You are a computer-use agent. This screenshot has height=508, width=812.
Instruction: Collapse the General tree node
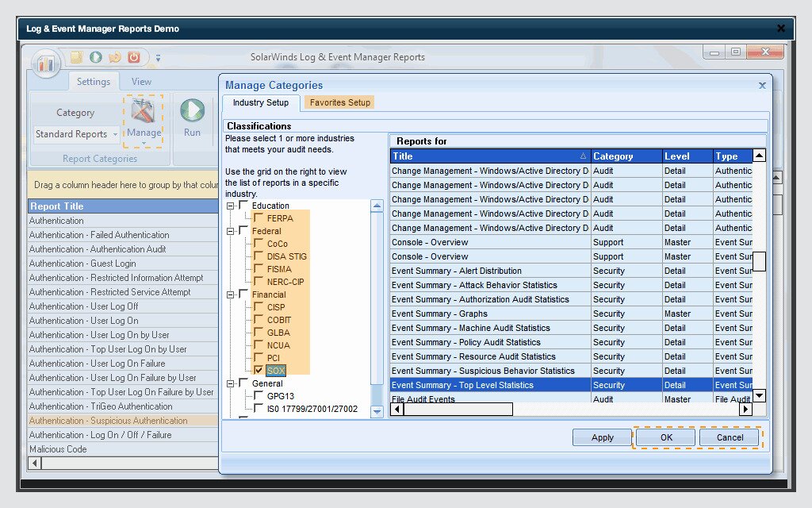pyautogui.click(x=232, y=383)
